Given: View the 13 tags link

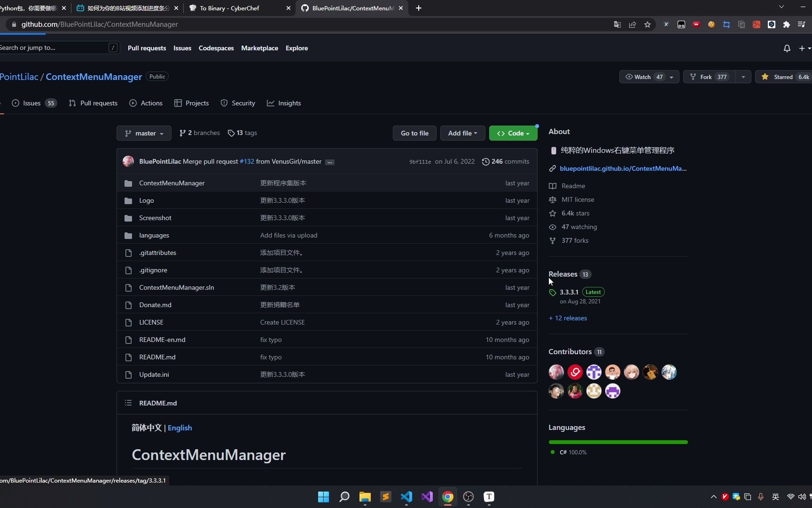Looking at the screenshot, I should (242, 133).
